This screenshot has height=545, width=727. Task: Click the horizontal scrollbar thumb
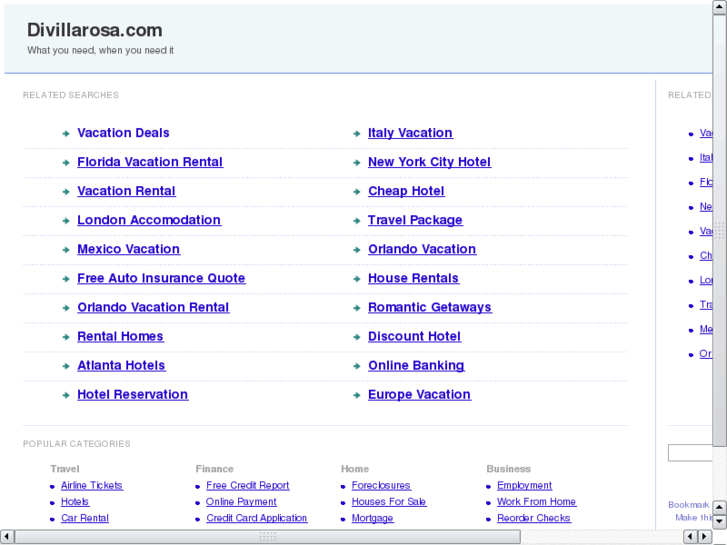click(268, 537)
